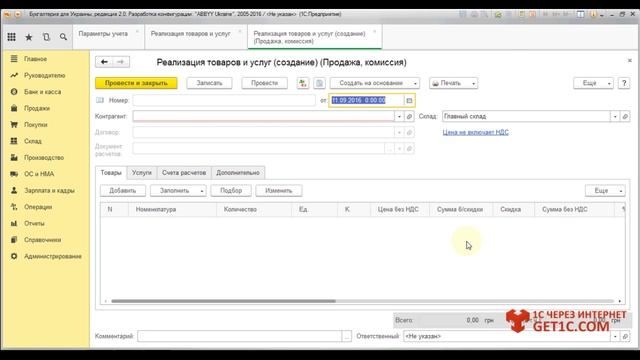
Task: Click the table horizontal scrollbar
Action: tap(223, 301)
